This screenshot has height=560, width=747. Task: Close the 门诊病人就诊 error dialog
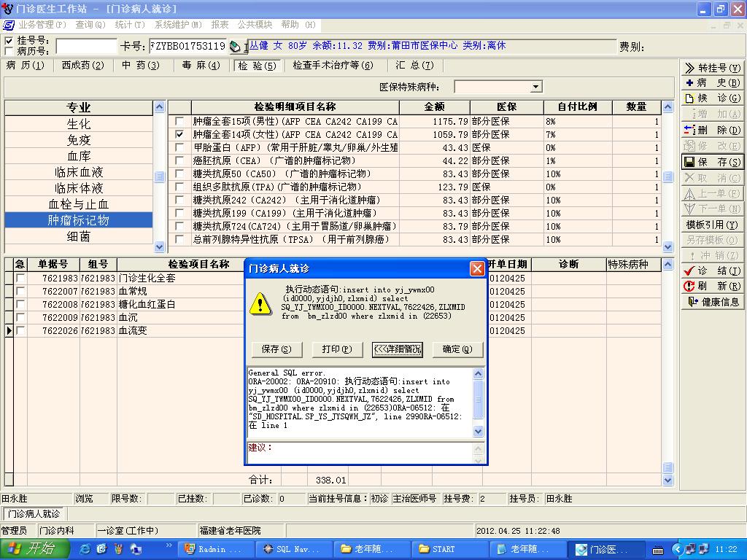(477, 268)
